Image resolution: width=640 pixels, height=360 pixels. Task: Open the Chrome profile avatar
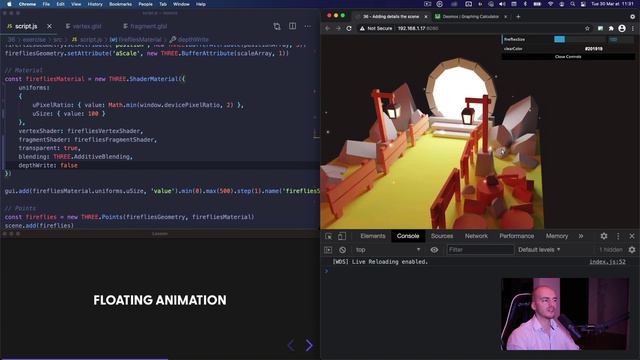point(622,28)
